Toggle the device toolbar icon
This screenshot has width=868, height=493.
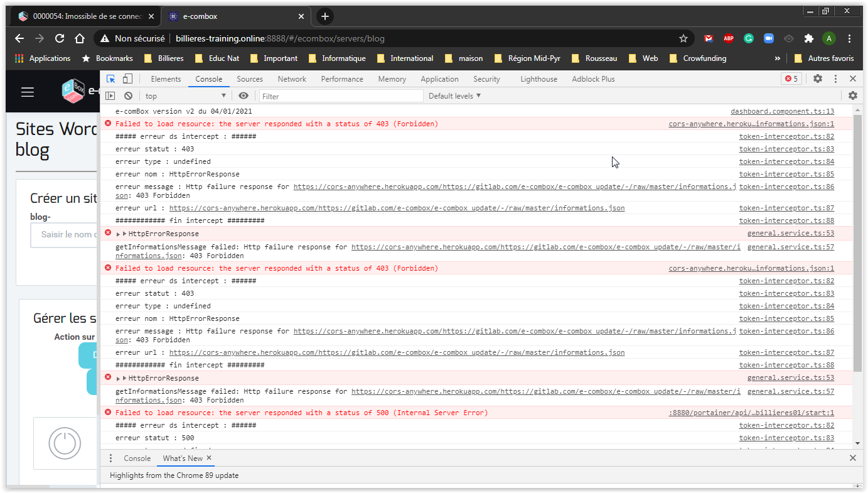(127, 79)
